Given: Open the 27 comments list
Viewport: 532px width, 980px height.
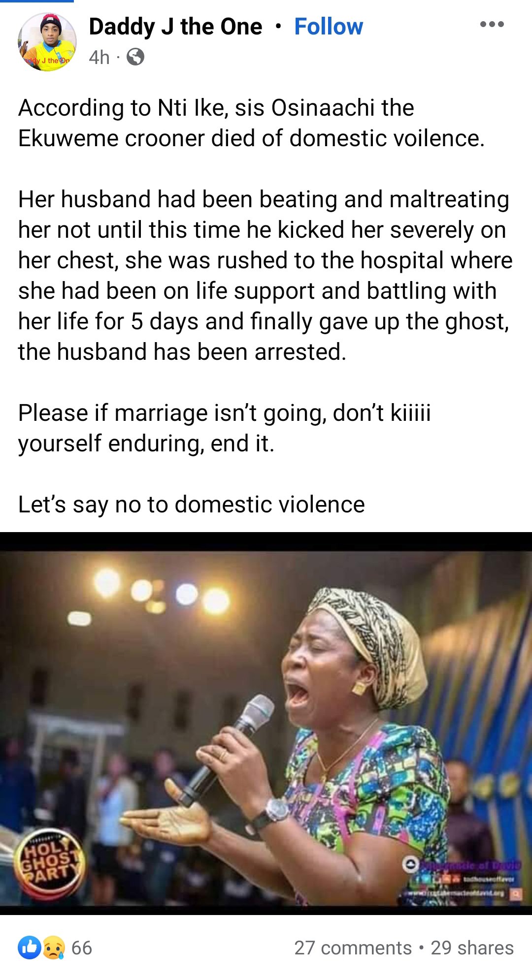Looking at the screenshot, I should tap(353, 948).
